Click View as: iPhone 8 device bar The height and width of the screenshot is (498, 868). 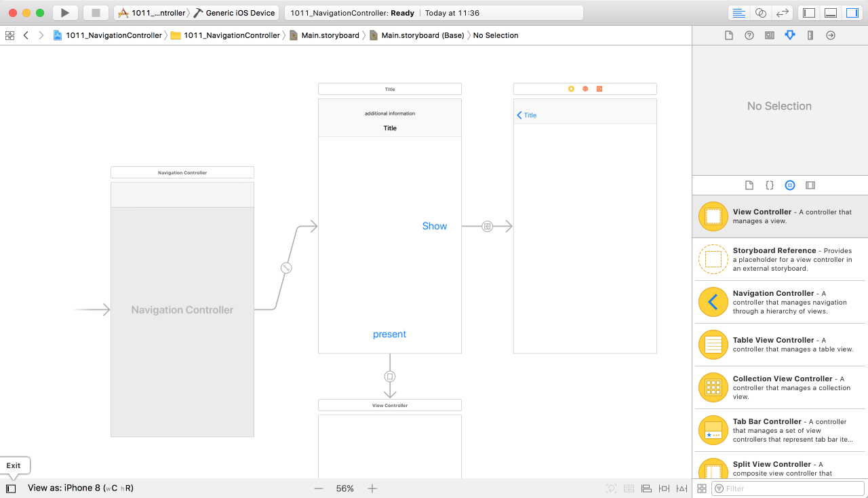(81, 489)
